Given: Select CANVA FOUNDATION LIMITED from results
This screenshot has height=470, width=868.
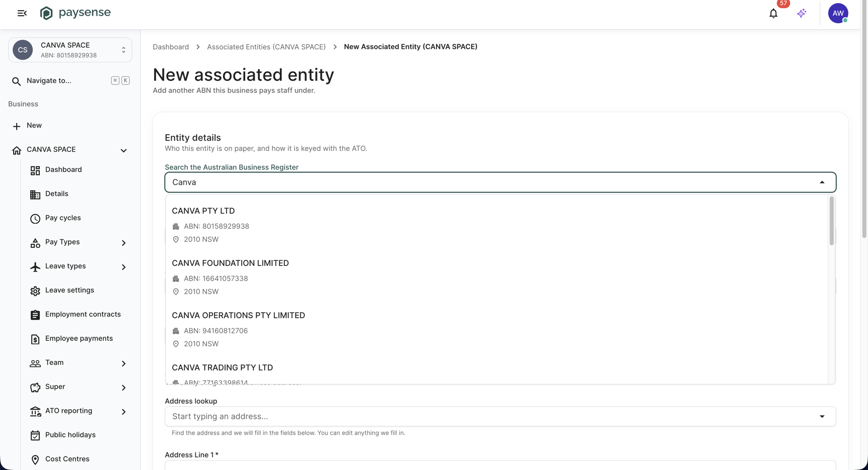Looking at the screenshot, I should (x=496, y=277).
